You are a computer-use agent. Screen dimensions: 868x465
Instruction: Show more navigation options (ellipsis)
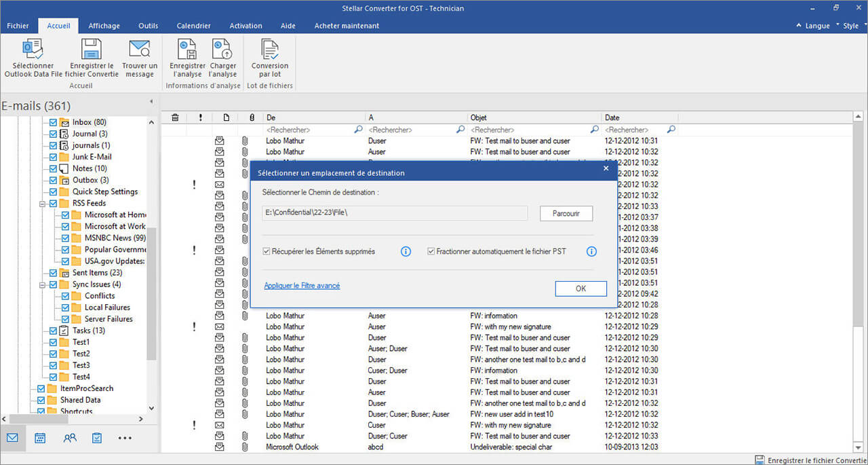point(125,439)
